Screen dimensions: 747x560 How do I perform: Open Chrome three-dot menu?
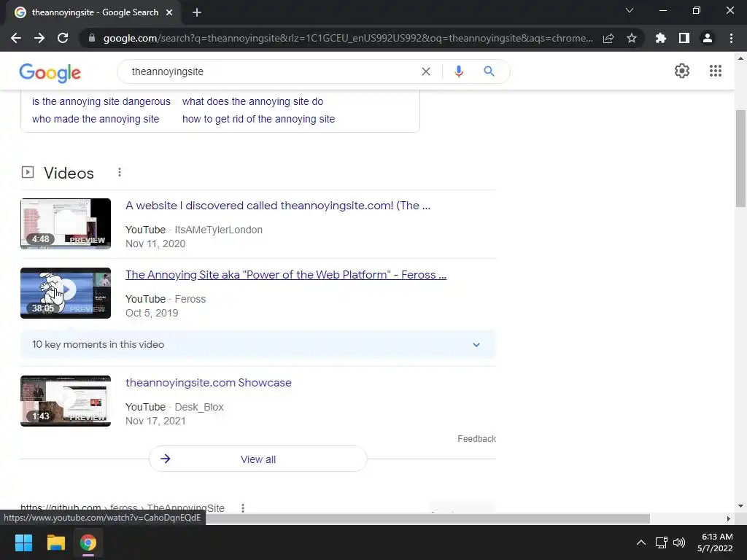point(731,38)
